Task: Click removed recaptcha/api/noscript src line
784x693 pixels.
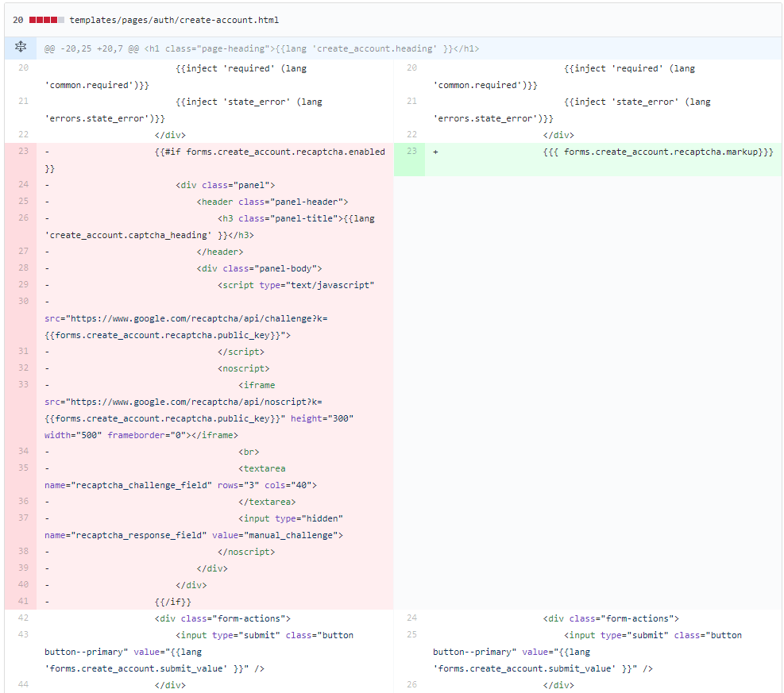Action: [183, 402]
